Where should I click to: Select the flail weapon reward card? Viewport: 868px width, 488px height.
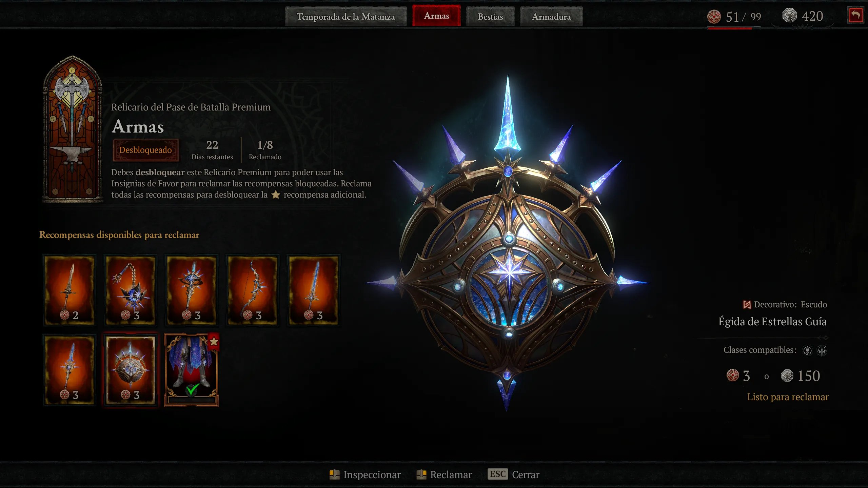click(x=131, y=290)
